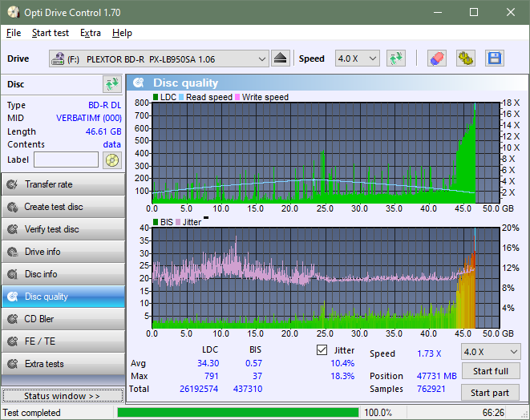Click the green LDC legend swatch

coord(156,97)
